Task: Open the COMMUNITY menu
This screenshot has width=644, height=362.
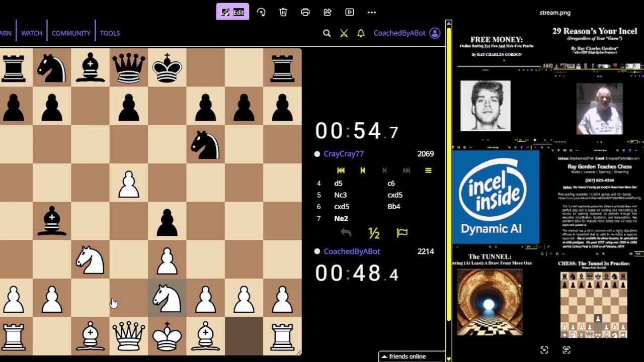Action: click(x=71, y=33)
